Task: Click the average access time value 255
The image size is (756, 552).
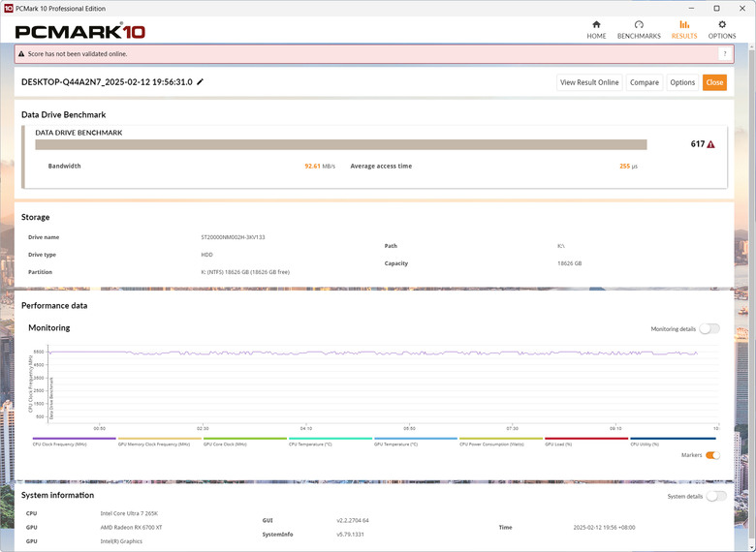Action: coord(624,167)
